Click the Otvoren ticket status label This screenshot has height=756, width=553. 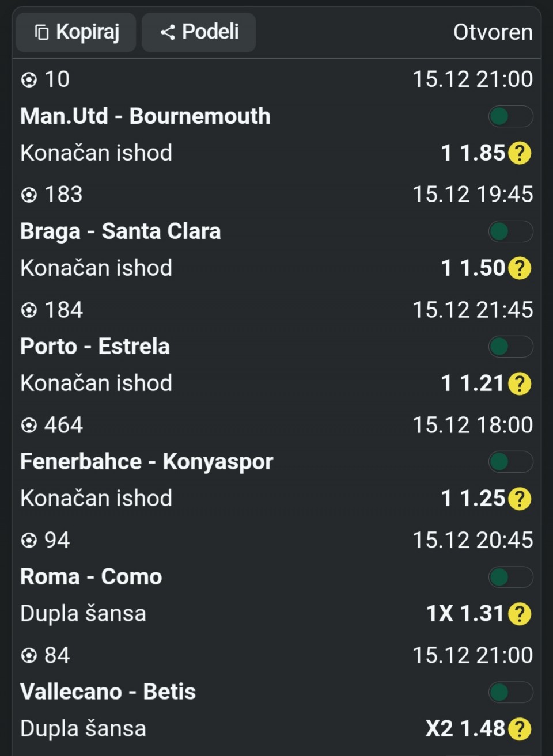coord(493,32)
